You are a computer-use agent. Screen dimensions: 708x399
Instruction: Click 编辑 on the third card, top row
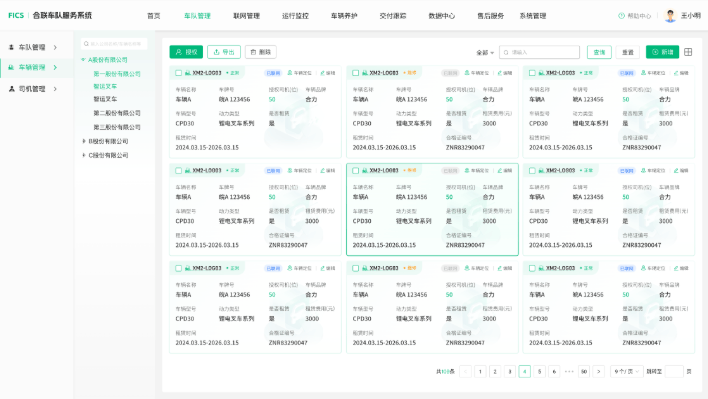[x=681, y=73]
